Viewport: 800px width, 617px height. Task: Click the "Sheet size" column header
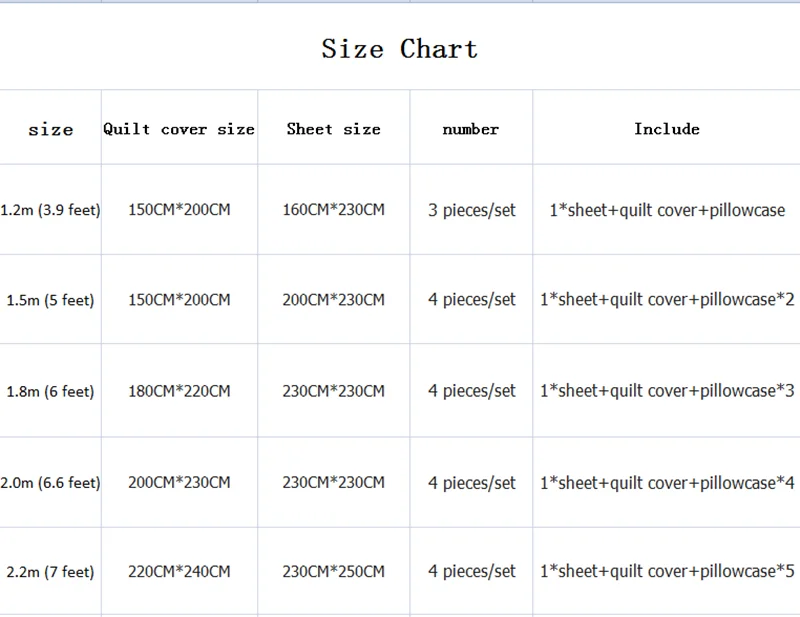point(333,129)
